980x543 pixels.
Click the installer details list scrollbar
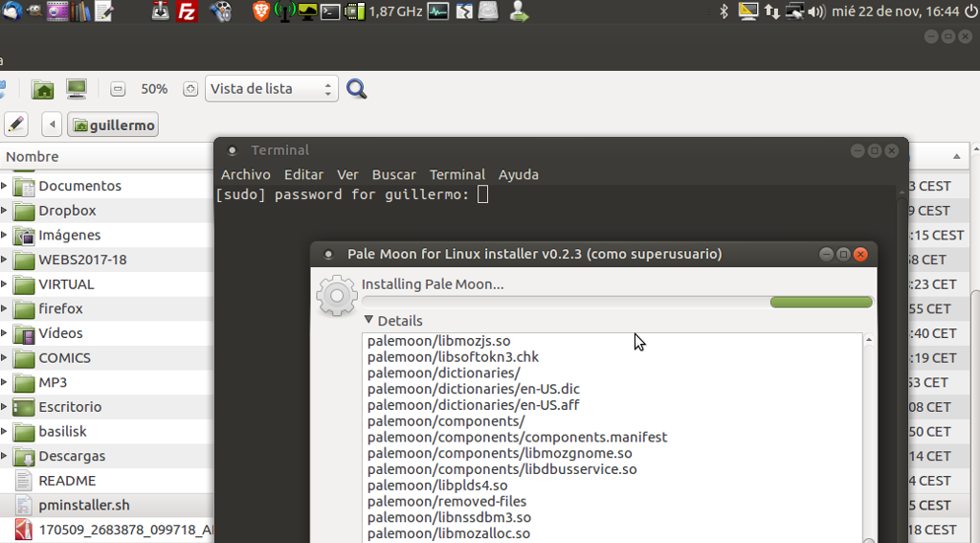click(x=869, y=438)
